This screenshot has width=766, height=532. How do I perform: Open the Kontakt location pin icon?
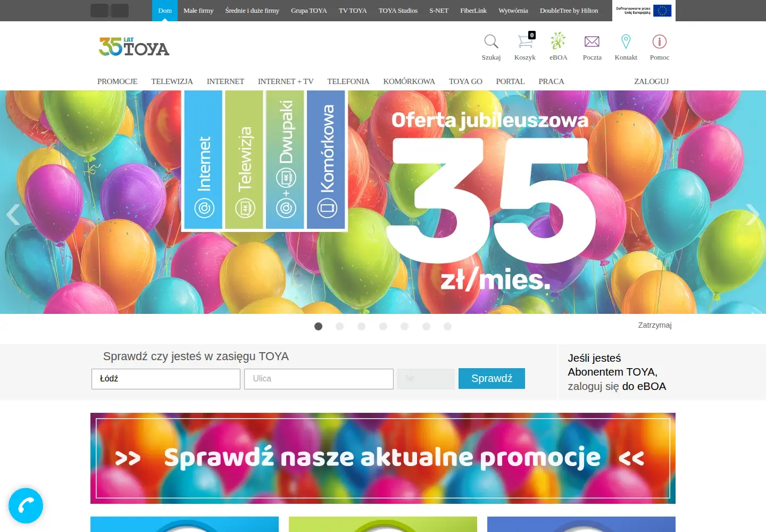click(x=626, y=41)
